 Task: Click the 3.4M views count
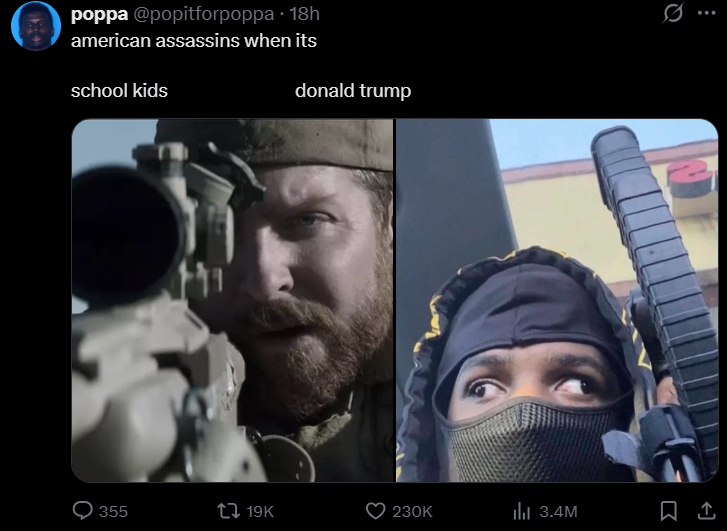click(558, 512)
